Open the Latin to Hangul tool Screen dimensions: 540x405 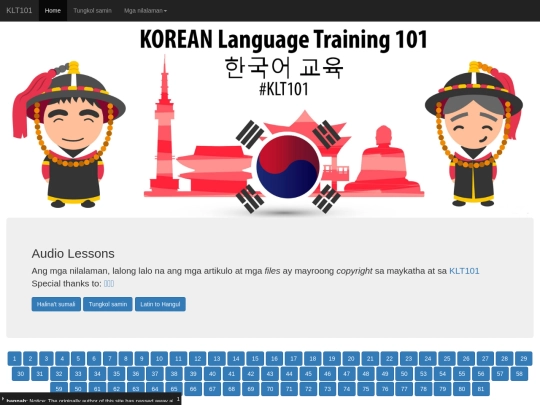[160, 304]
